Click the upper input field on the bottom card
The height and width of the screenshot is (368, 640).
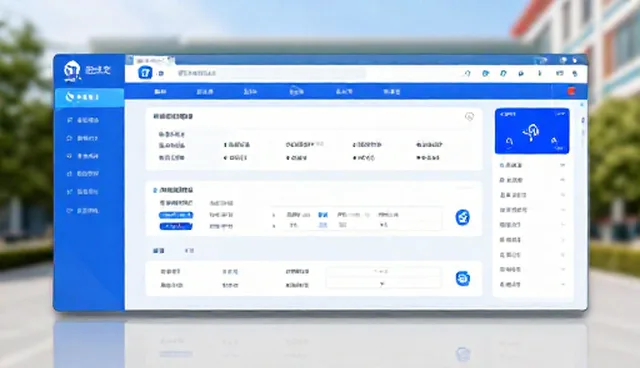(x=383, y=272)
